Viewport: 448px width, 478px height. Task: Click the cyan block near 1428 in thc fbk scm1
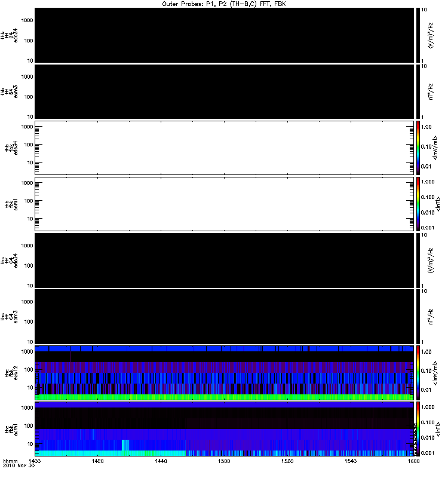(125, 445)
